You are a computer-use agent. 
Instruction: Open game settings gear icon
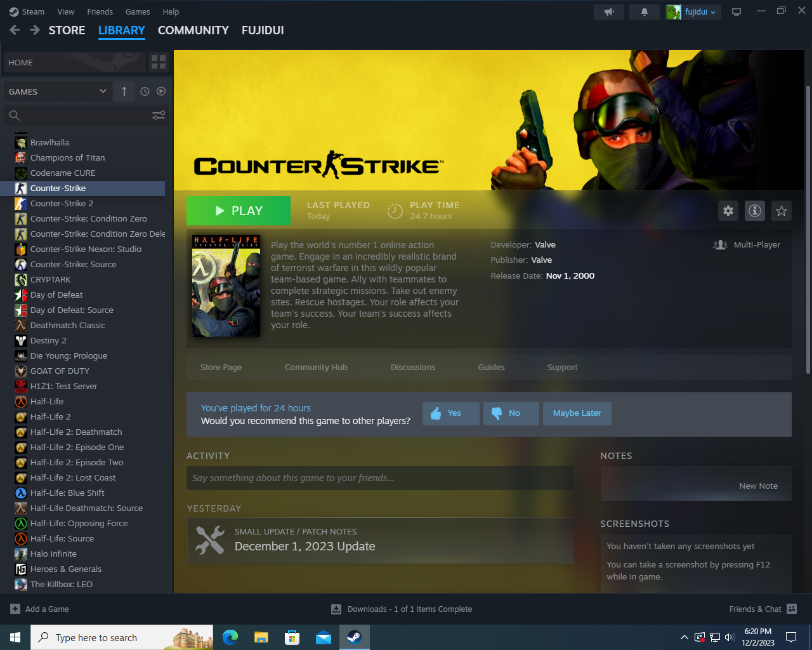pyautogui.click(x=728, y=211)
